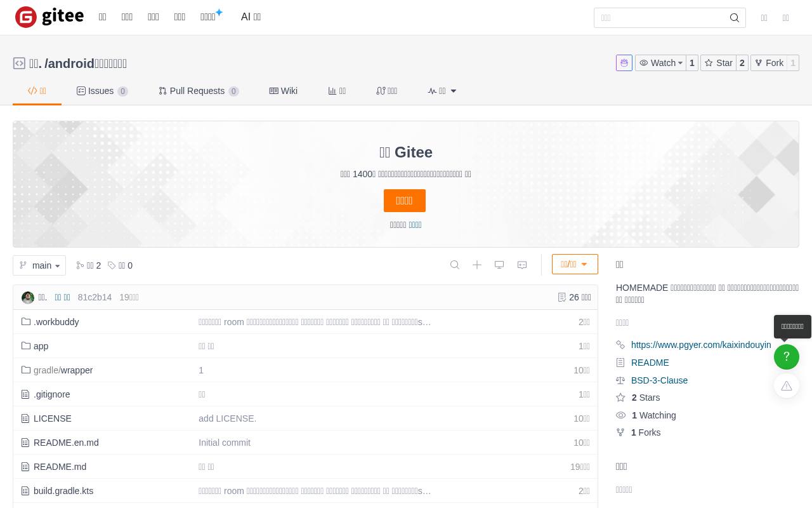Click the repository title containing /android
Image resolution: width=812 pixels, height=508 pixels.
(x=86, y=63)
